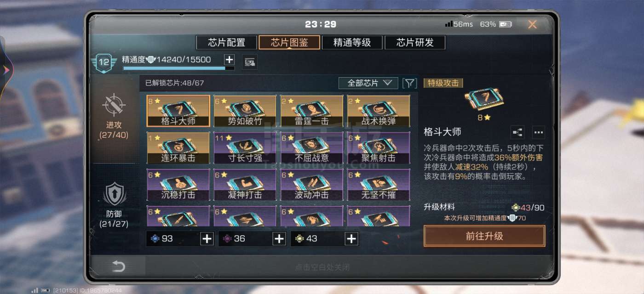Select the 势如破竹 chip card

(245, 111)
